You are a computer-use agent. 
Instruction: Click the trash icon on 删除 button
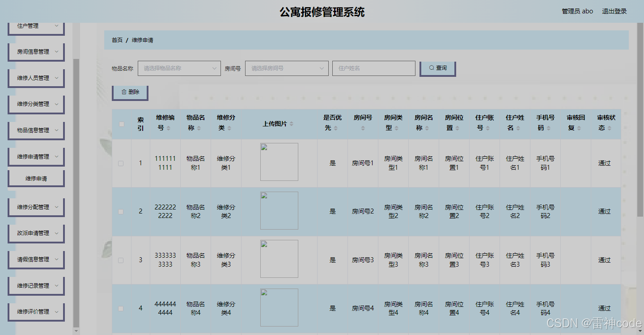(x=124, y=92)
